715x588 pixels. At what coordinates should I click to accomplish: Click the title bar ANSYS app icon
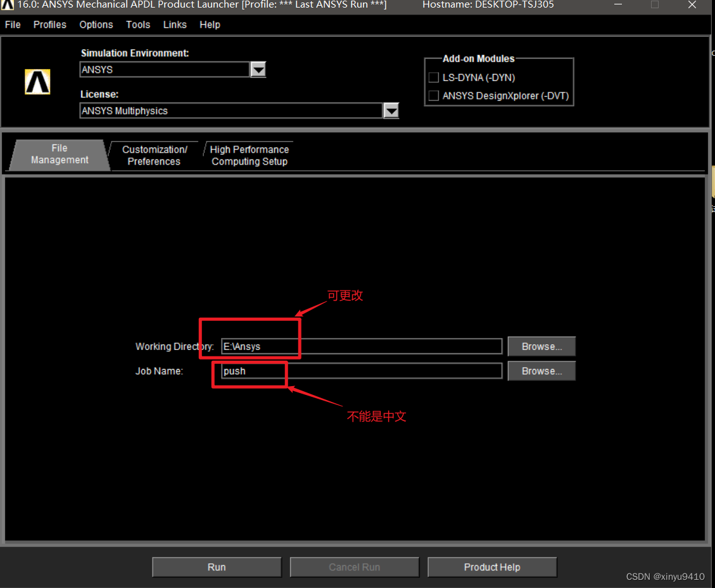coord(8,4)
